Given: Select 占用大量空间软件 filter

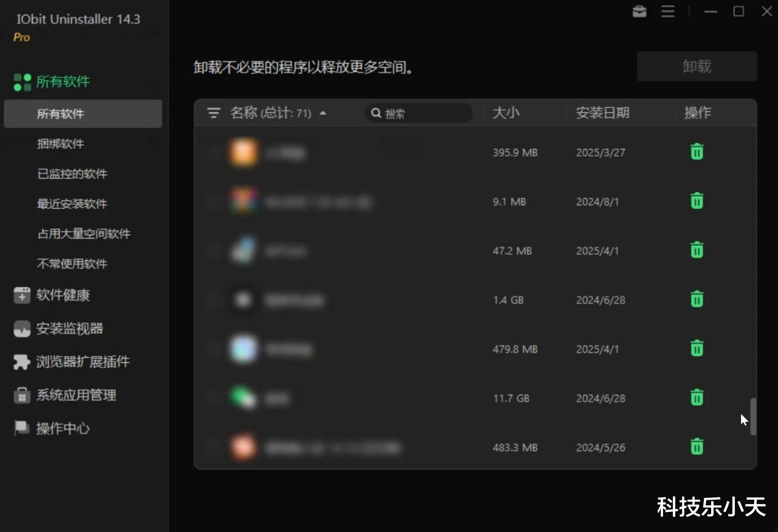Looking at the screenshot, I should [83, 233].
